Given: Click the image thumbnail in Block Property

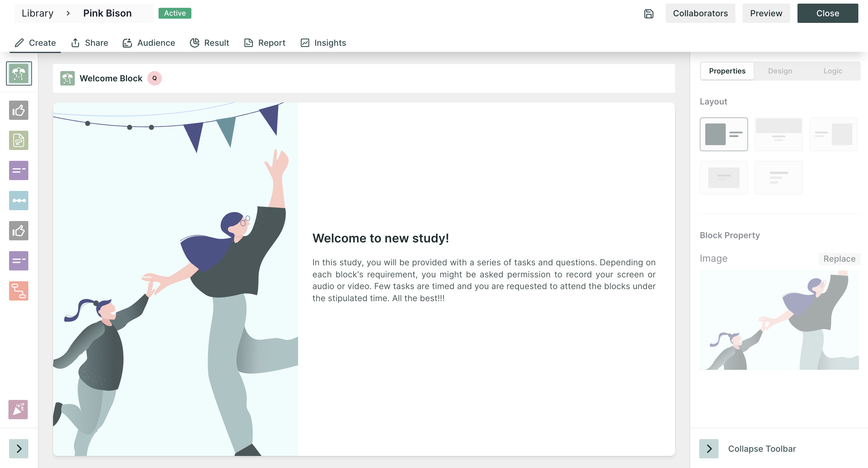Looking at the screenshot, I should pos(779,320).
